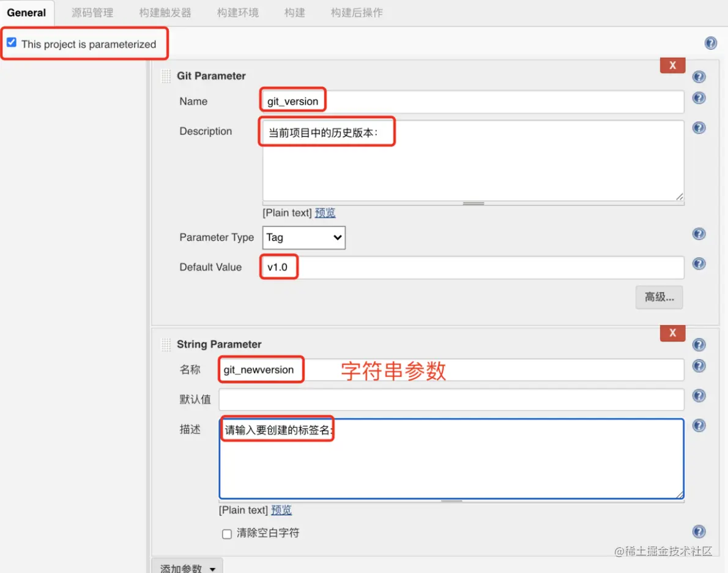Click the 名称 field containing git_newversion
The height and width of the screenshot is (573, 728).
pos(451,370)
